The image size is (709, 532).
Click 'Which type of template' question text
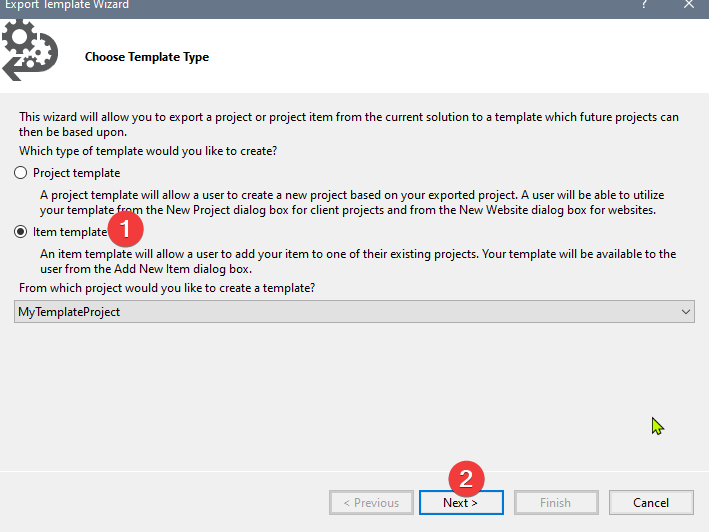(148, 151)
